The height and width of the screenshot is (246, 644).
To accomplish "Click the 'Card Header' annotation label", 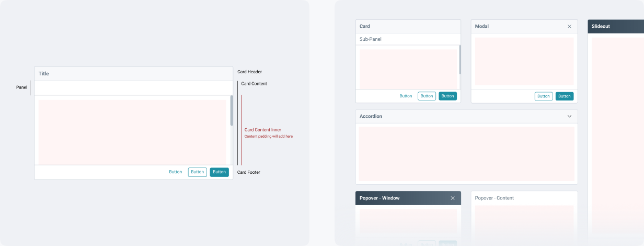I will [x=250, y=72].
